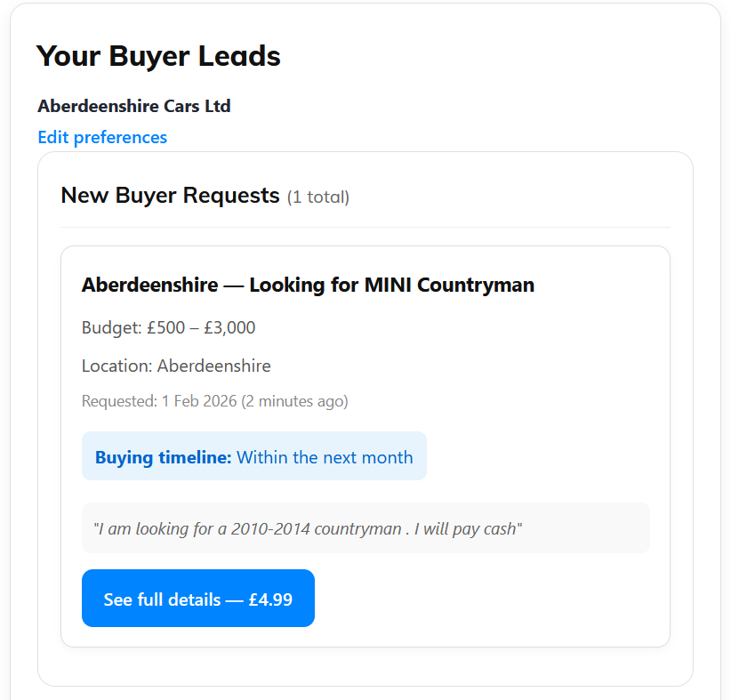
Task: Click the New Buyer Requests heading
Action: click(170, 196)
